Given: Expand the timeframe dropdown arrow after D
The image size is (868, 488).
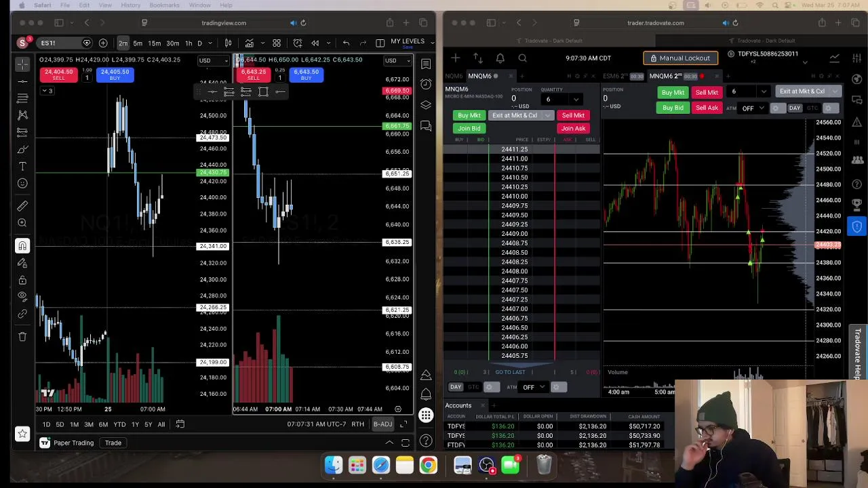Looking at the screenshot, I should [x=209, y=43].
